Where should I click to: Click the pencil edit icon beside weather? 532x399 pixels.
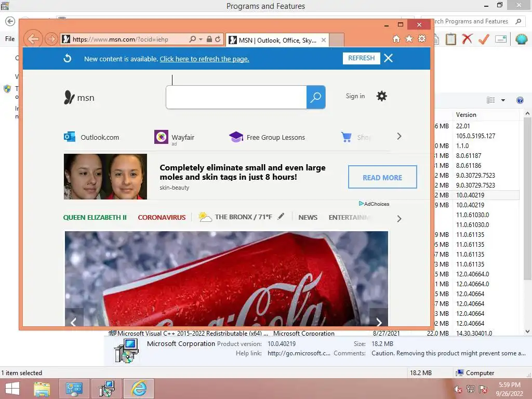[x=281, y=216]
